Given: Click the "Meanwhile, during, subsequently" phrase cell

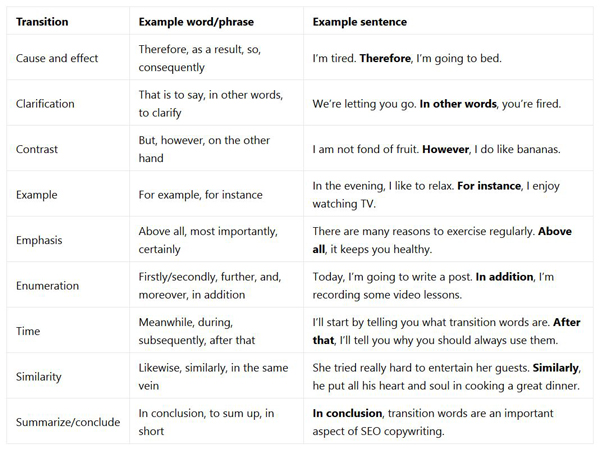Looking at the screenshot, I should [x=195, y=331].
